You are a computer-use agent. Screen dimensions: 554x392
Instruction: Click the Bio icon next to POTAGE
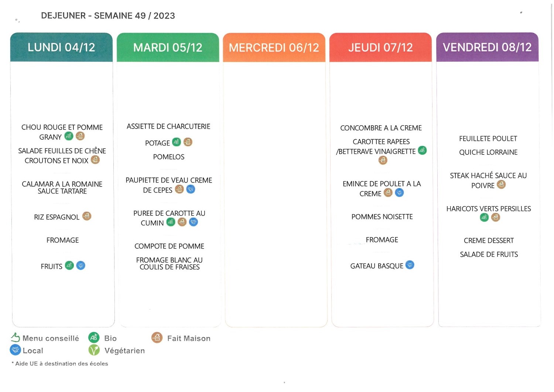pos(177,142)
